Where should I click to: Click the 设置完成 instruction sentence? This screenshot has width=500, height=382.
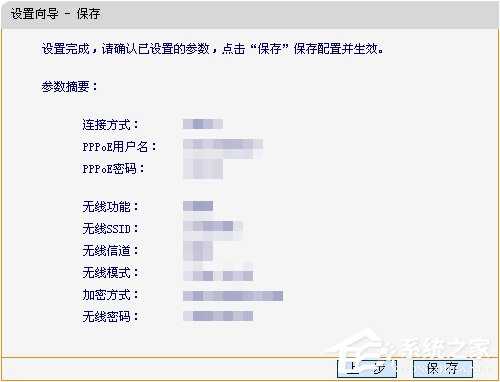tap(213, 49)
